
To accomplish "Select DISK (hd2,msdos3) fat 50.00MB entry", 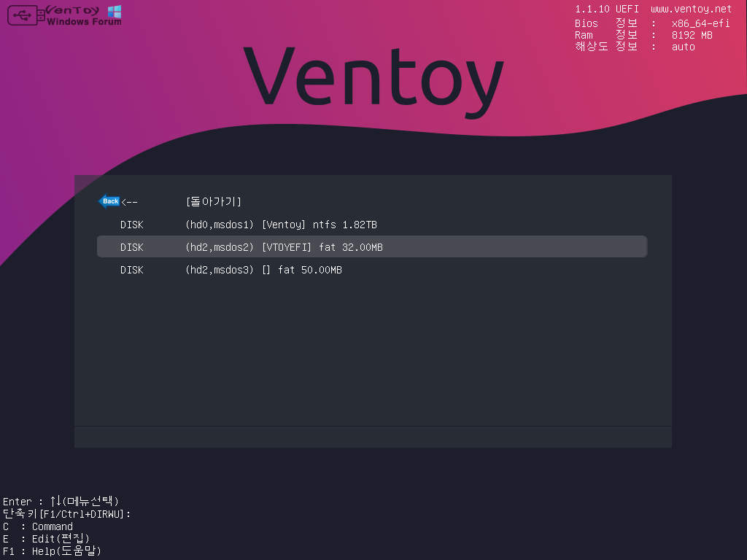I will (371, 270).
